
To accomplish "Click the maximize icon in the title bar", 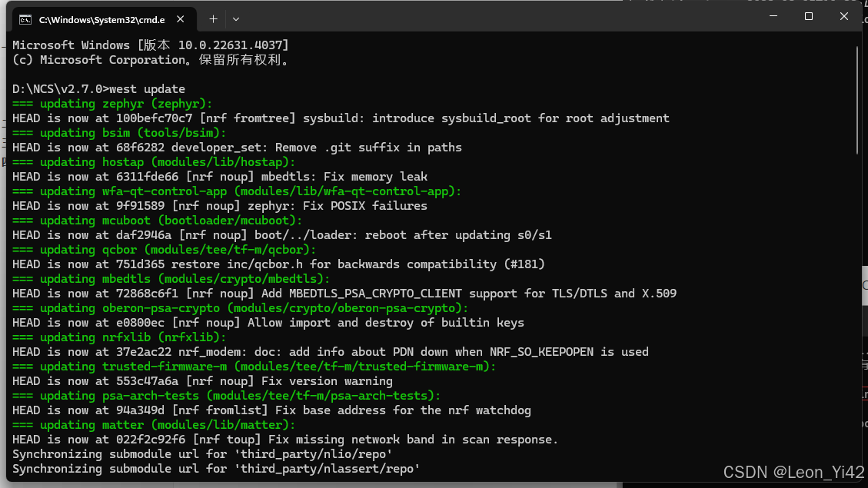I will tap(808, 16).
